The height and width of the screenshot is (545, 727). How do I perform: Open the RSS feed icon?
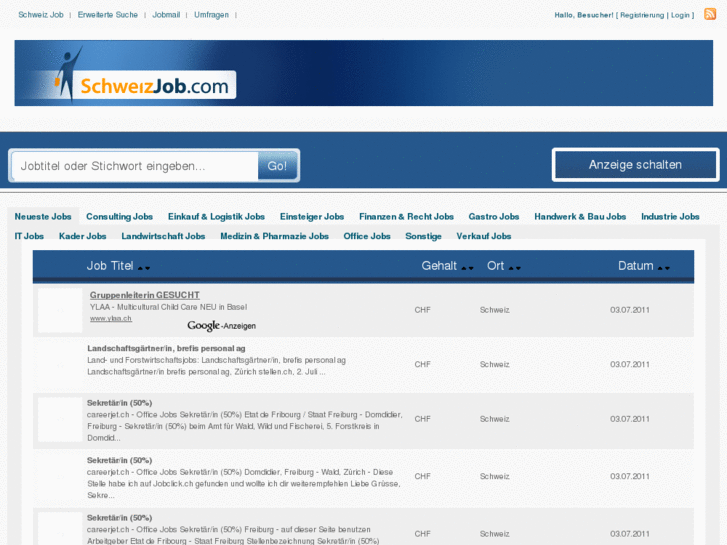tap(710, 14)
